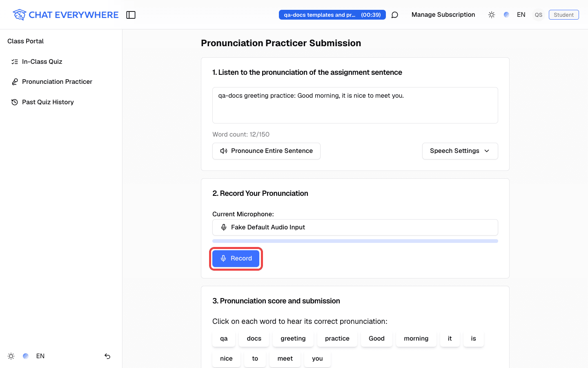Click the Speech Settings chevron arrow
This screenshot has width=588, height=368.
487,151
